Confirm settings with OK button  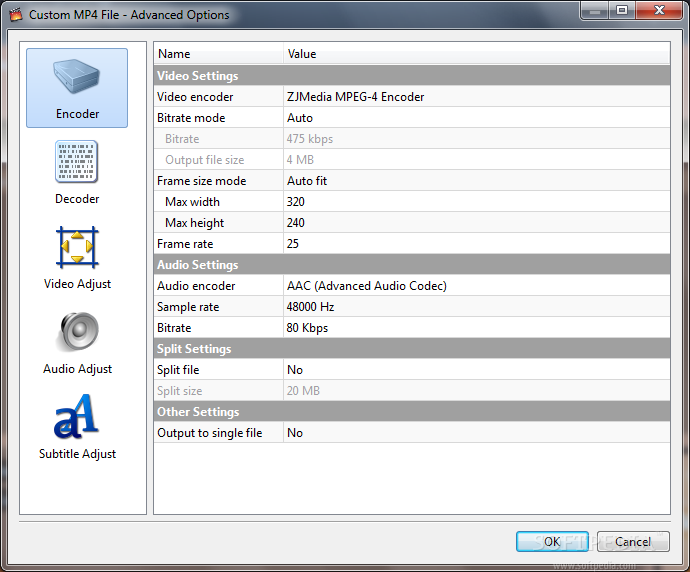click(552, 541)
